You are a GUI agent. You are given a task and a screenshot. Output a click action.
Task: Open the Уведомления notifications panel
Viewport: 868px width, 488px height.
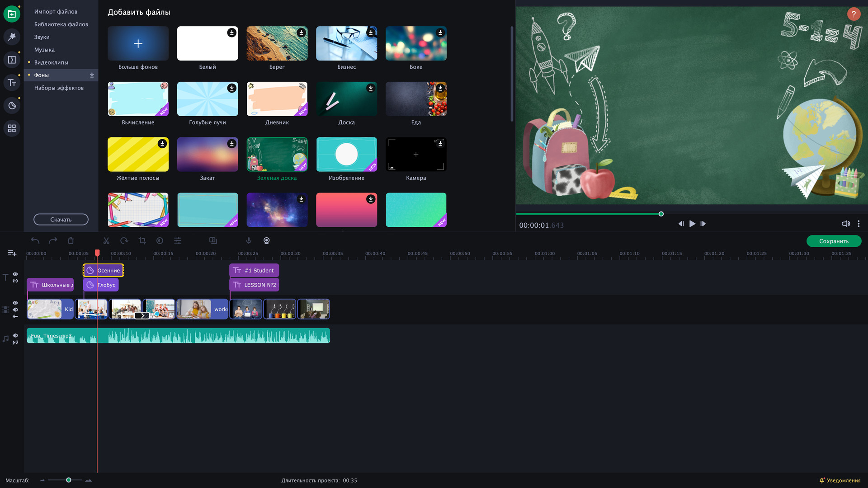click(840, 480)
